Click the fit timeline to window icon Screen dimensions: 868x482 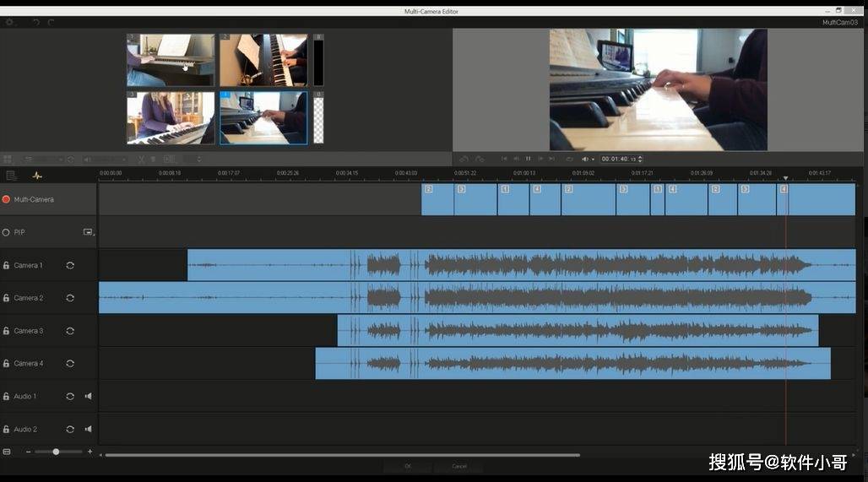click(x=7, y=452)
